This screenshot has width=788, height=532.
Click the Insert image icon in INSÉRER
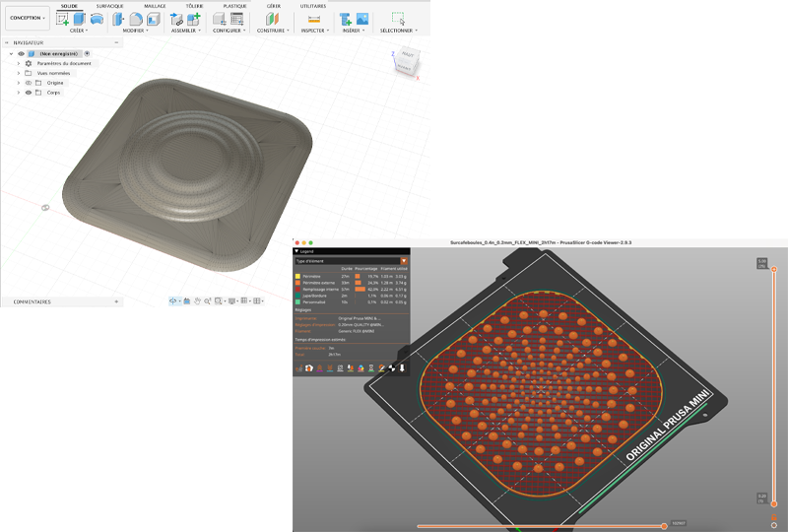[x=361, y=19]
